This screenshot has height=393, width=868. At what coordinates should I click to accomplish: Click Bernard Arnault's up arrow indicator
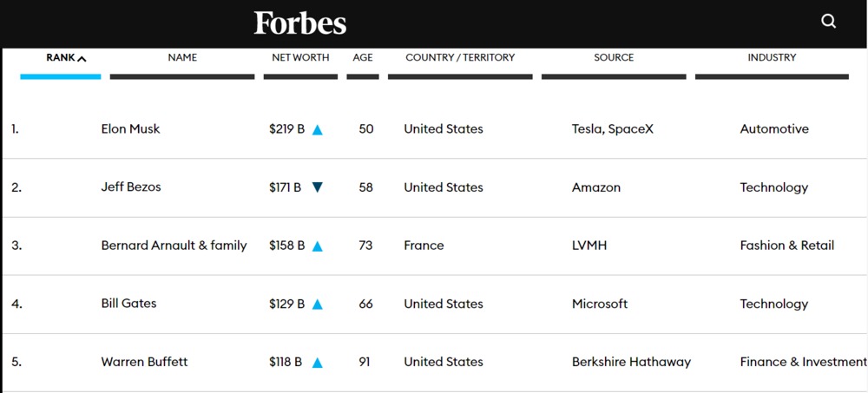point(317,246)
